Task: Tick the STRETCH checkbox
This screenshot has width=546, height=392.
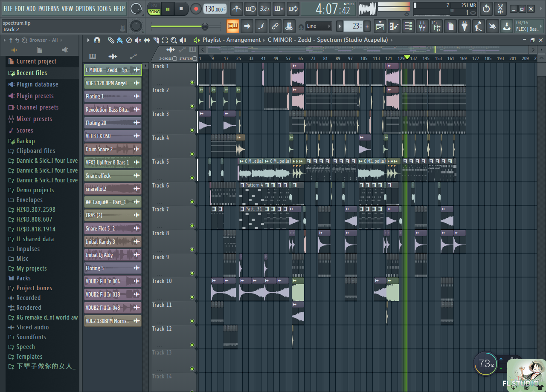Action: 195,58
